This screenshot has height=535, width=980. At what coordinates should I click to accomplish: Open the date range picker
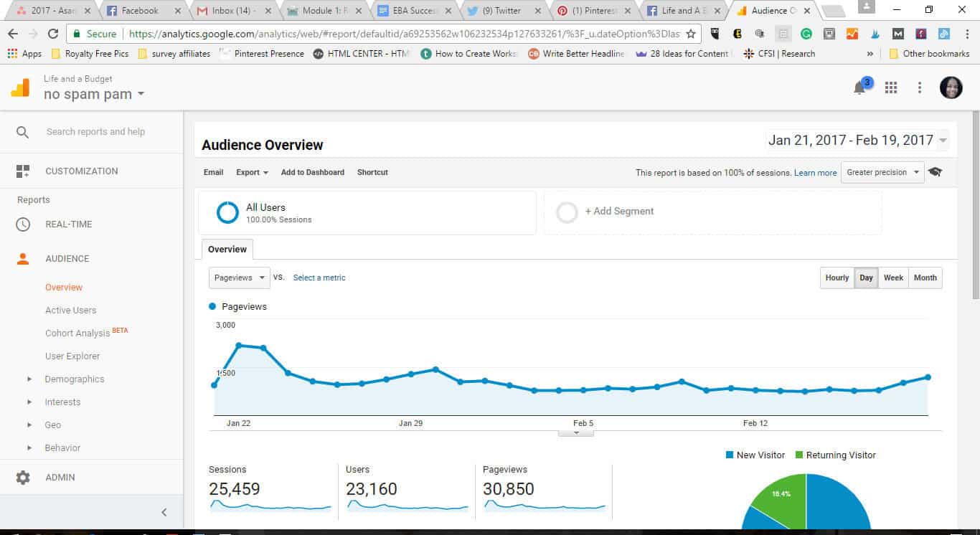(857, 141)
